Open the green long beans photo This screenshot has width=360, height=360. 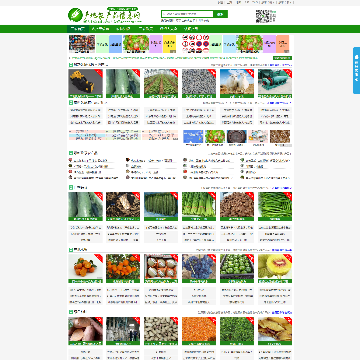pos(275,205)
